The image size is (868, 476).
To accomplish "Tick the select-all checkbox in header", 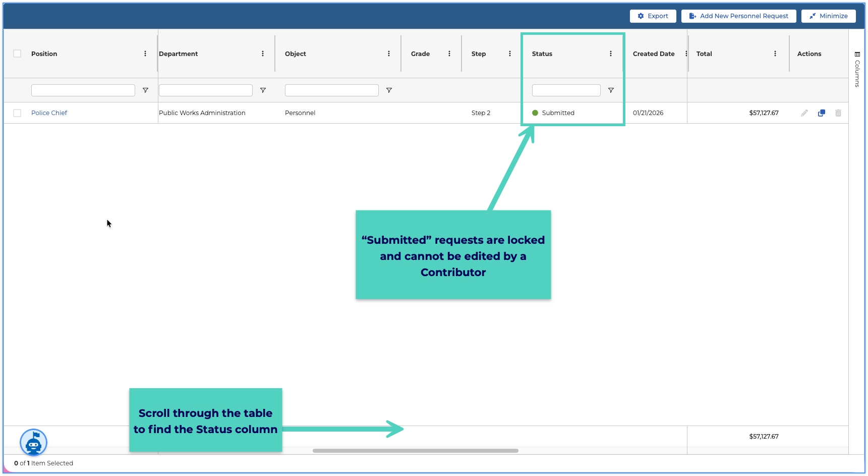I will point(17,54).
